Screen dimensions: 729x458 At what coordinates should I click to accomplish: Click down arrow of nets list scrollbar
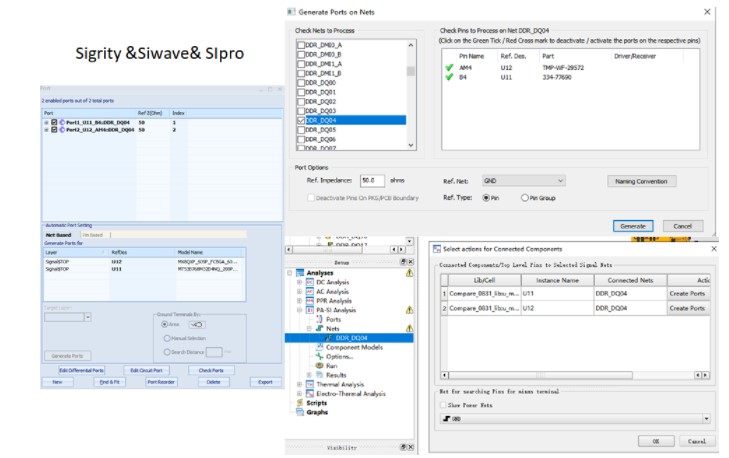[411, 145]
